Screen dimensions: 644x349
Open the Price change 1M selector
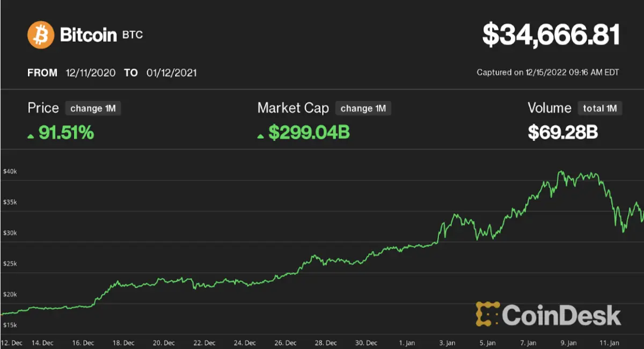(x=93, y=108)
